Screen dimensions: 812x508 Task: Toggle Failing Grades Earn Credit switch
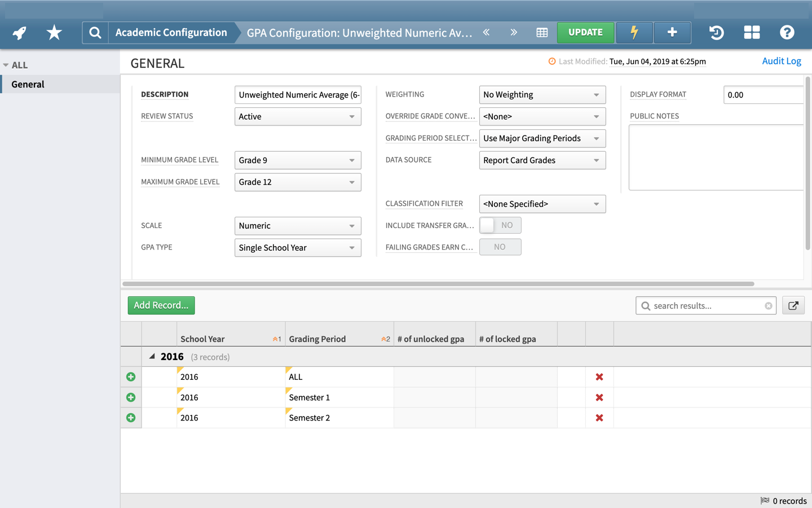pos(500,247)
